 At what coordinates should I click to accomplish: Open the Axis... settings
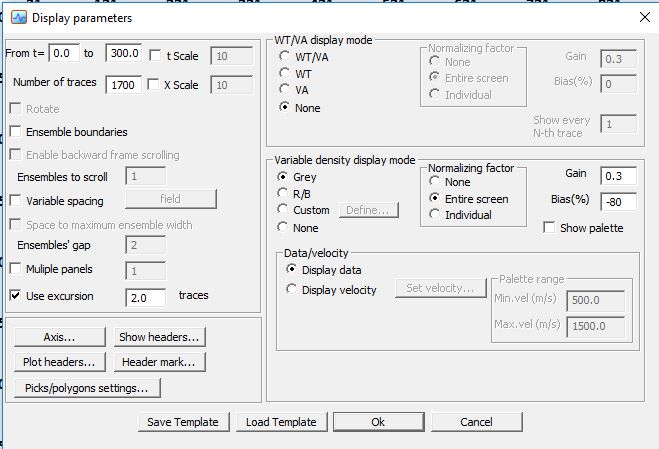coord(60,337)
